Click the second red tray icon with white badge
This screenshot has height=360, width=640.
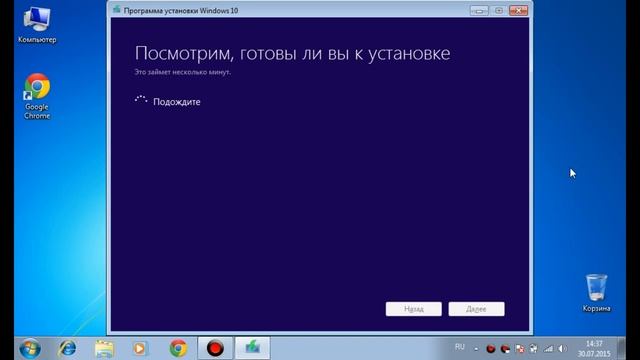pos(505,349)
